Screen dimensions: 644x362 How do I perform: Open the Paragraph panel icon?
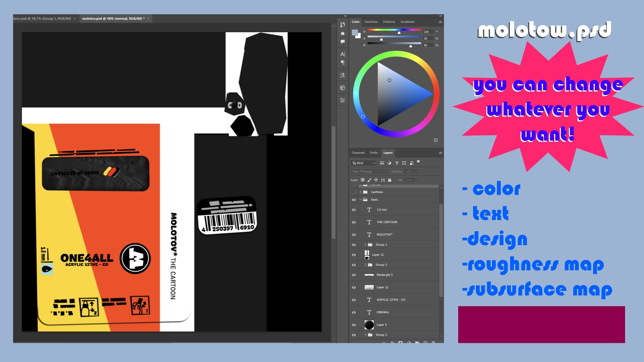(x=342, y=63)
